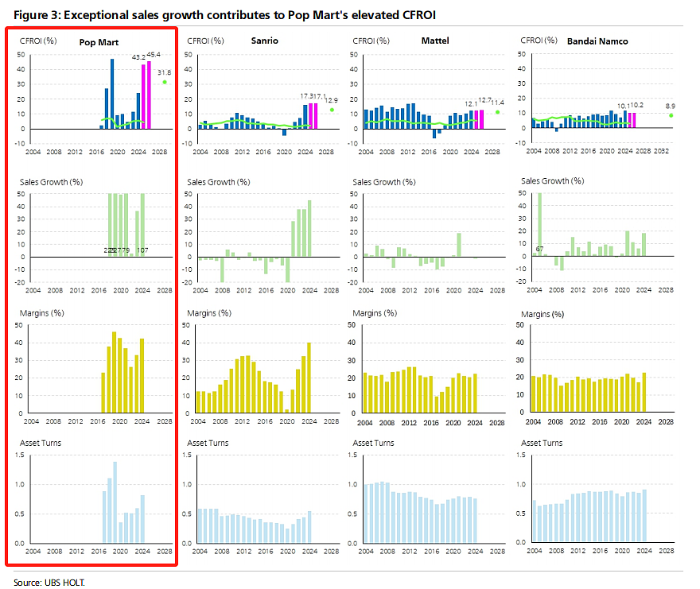The image size is (700, 589).
Task: Click the Pop Mart chart title
Action: click(99, 42)
